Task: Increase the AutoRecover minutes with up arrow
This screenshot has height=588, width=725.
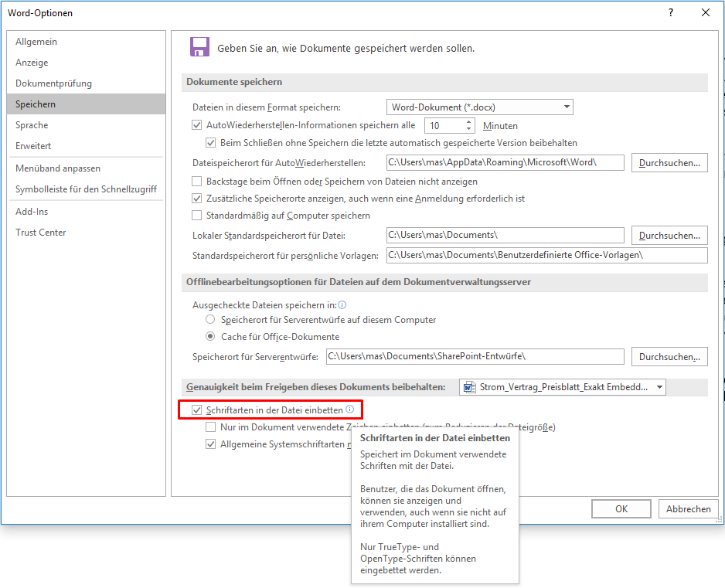Action: (x=469, y=121)
